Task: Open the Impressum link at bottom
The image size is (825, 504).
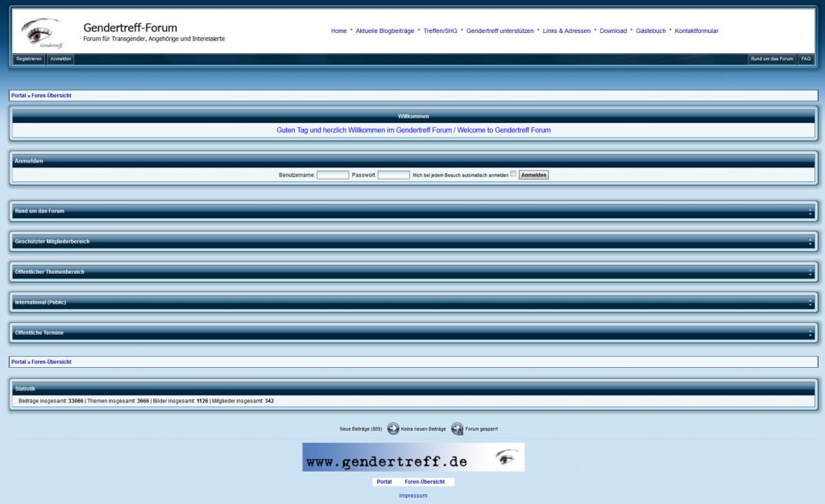Action: tap(413, 496)
